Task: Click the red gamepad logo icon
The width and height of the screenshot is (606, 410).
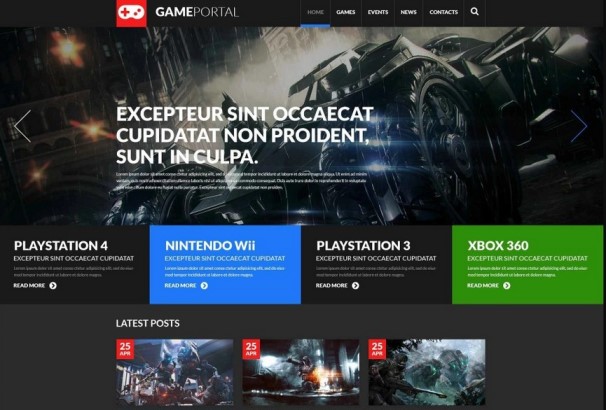Action: click(x=131, y=13)
